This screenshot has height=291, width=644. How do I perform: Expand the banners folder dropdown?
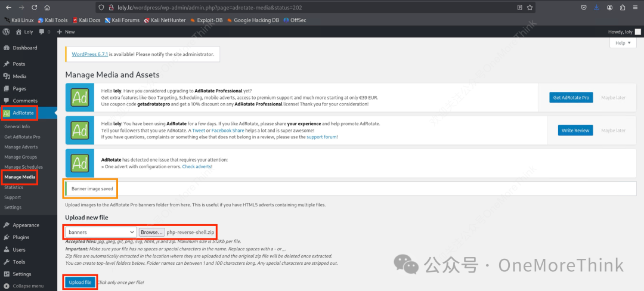tap(101, 232)
